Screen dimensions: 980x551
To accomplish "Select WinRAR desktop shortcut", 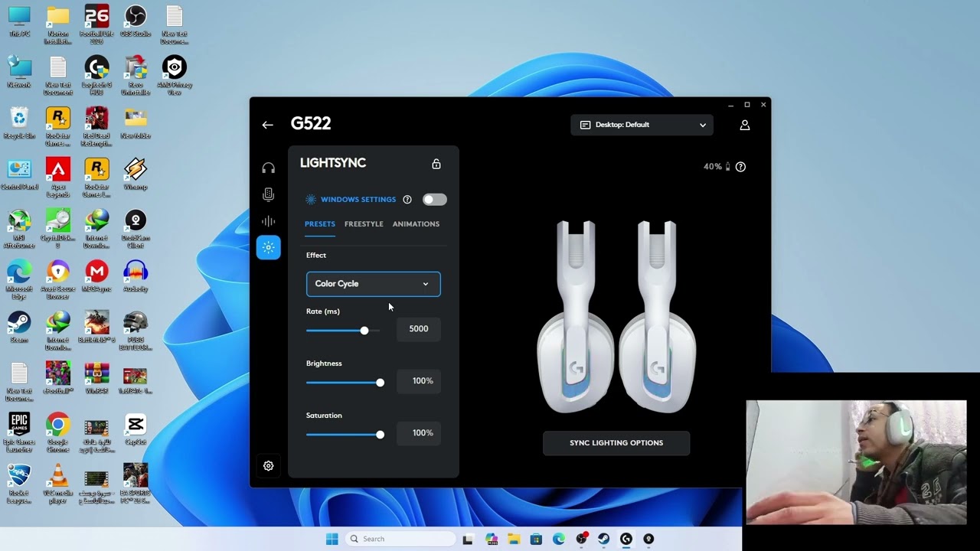I will (x=96, y=379).
